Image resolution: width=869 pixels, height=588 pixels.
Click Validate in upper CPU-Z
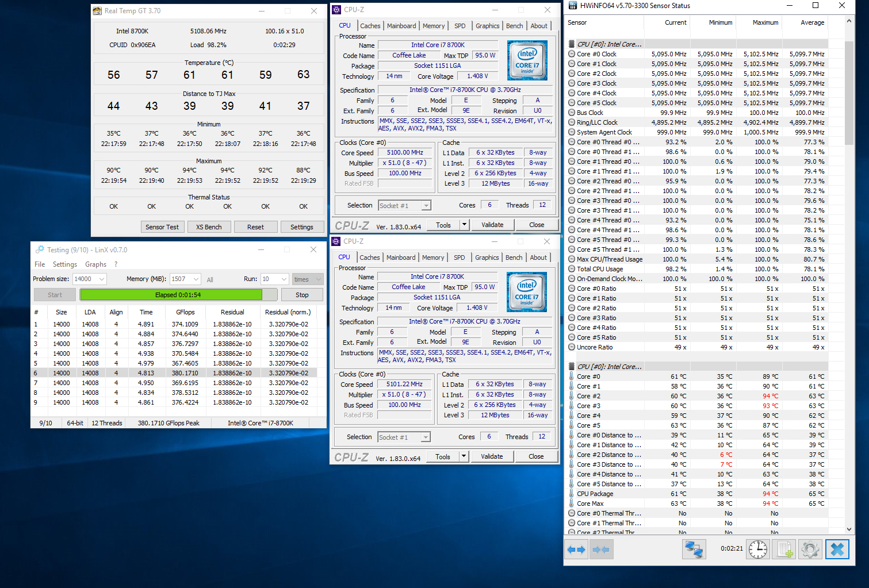coord(492,225)
